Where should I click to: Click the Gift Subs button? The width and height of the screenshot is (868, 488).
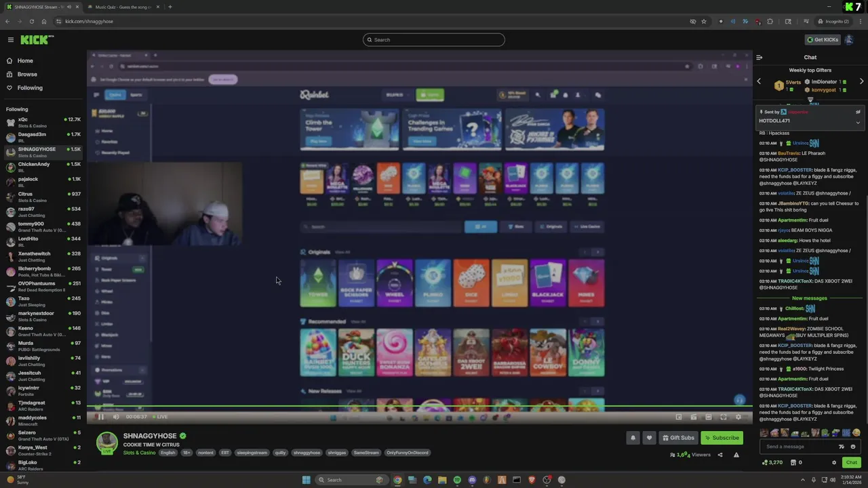(x=678, y=438)
